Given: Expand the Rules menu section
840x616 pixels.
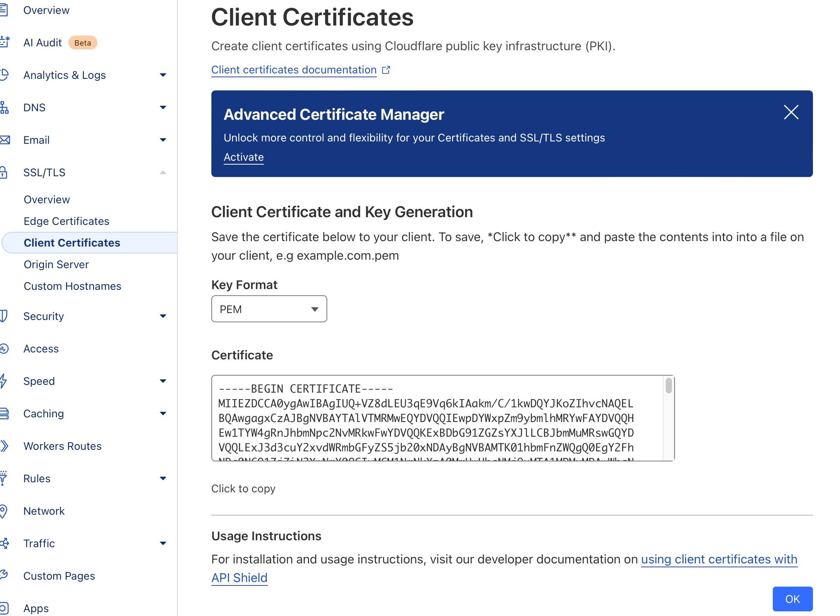Looking at the screenshot, I should [163, 478].
